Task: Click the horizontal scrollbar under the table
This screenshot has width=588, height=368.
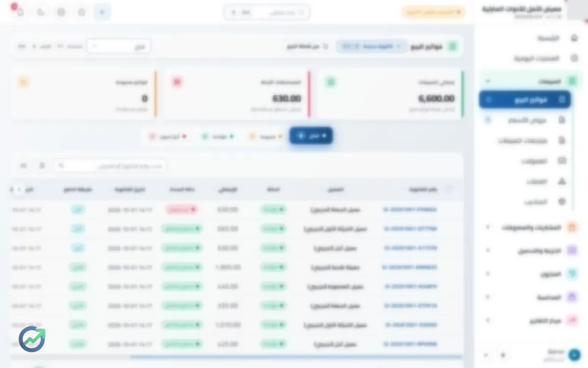Action: pyautogui.click(x=296, y=357)
